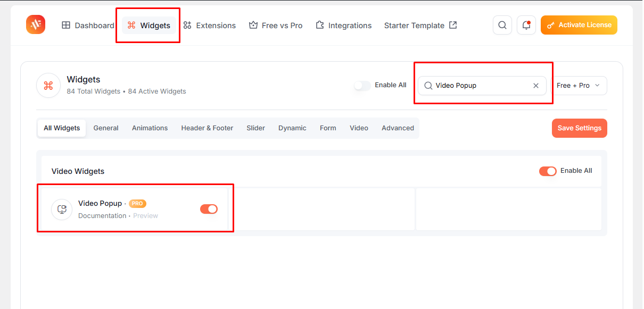Click the '84 Total Widgets' count text

click(x=94, y=91)
